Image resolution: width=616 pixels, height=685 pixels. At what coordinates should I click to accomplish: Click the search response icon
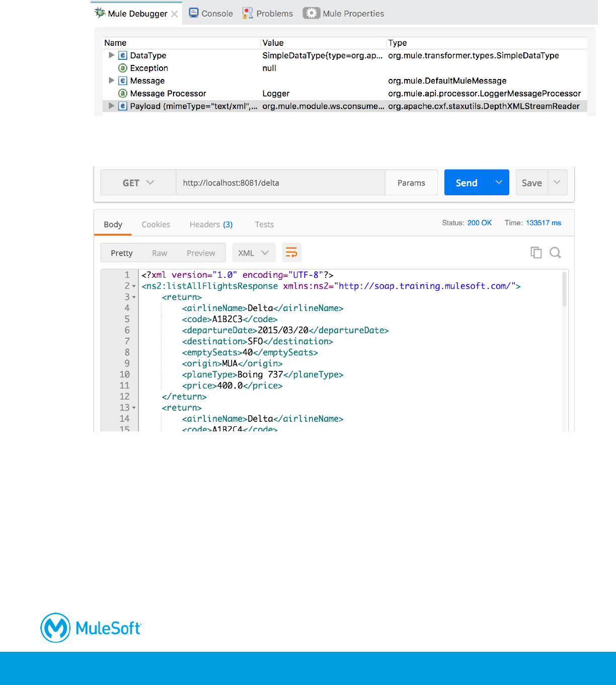555,253
